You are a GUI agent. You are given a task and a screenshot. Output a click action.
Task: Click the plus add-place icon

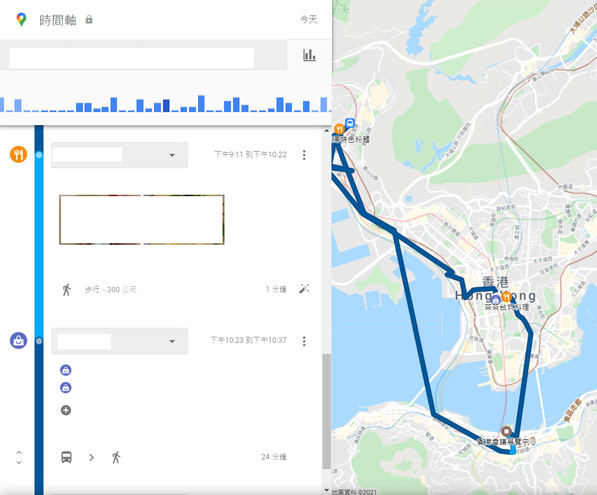point(66,410)
